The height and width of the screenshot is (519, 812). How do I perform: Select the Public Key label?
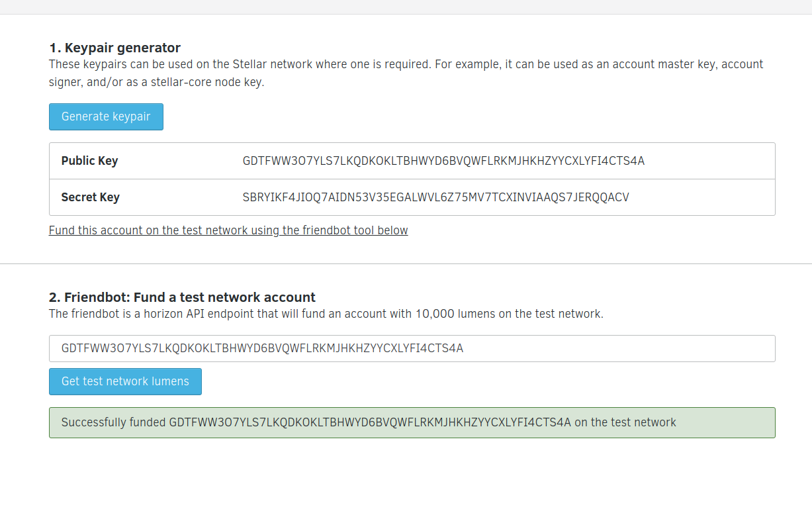89,161
